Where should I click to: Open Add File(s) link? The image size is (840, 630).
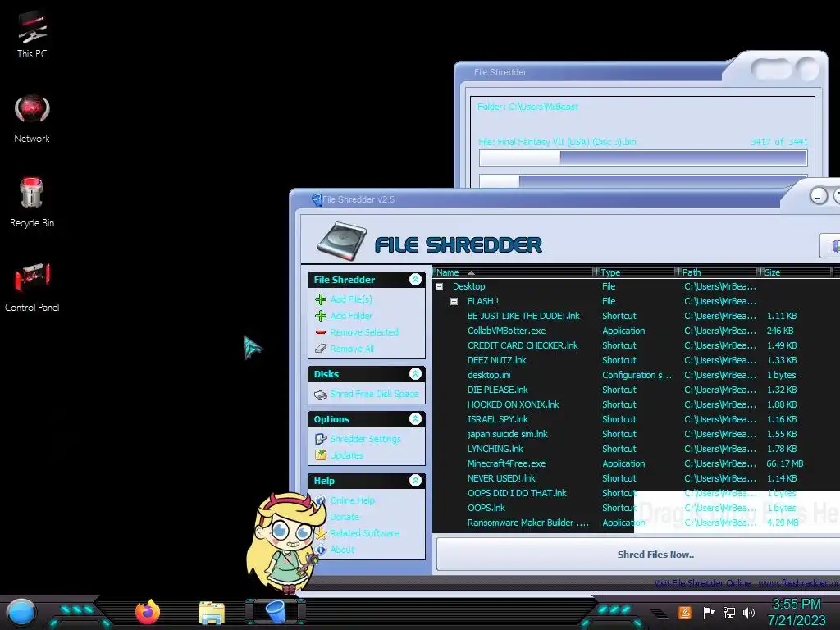(351, 299)
